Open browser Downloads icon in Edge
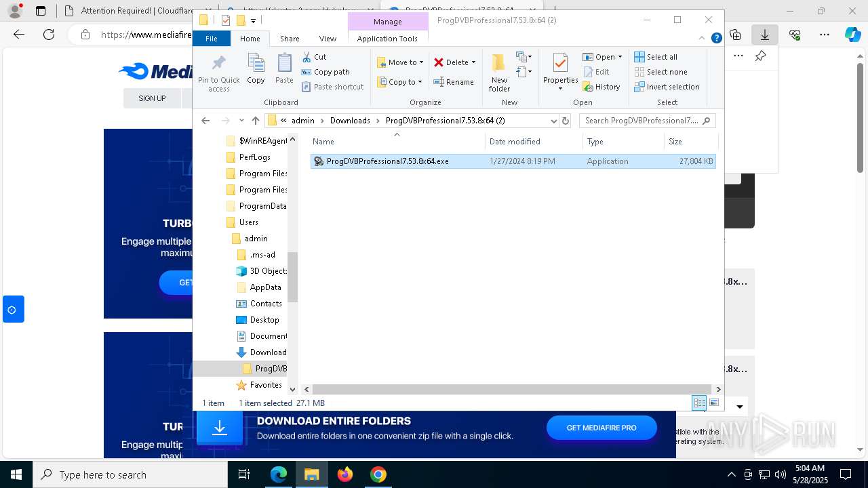 coord(765,35)
